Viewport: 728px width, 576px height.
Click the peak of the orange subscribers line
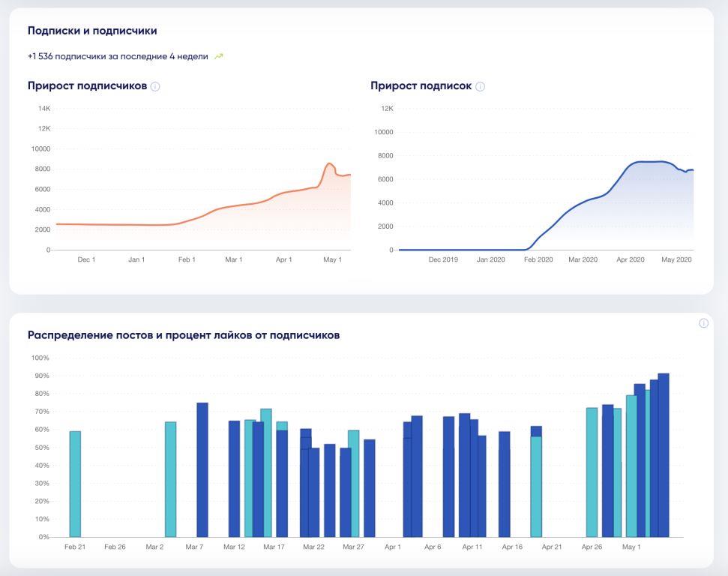(329, 163)
